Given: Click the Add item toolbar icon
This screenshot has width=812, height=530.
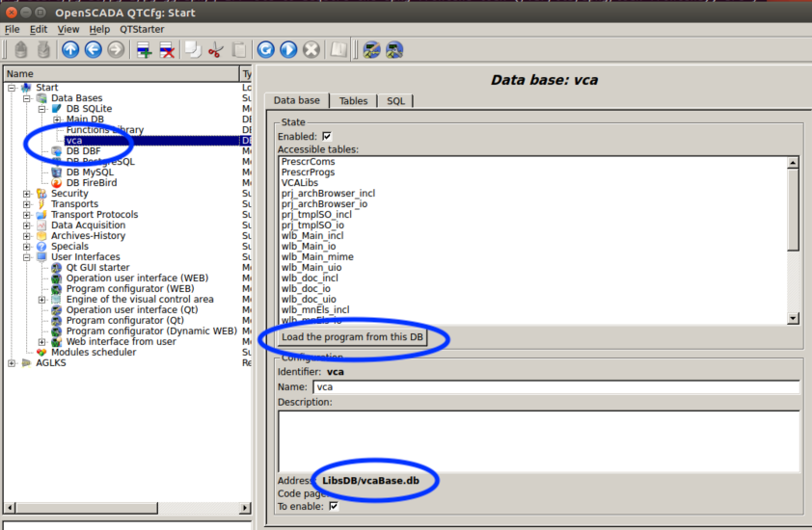Looking at the screenshot, I should (144, 50).
